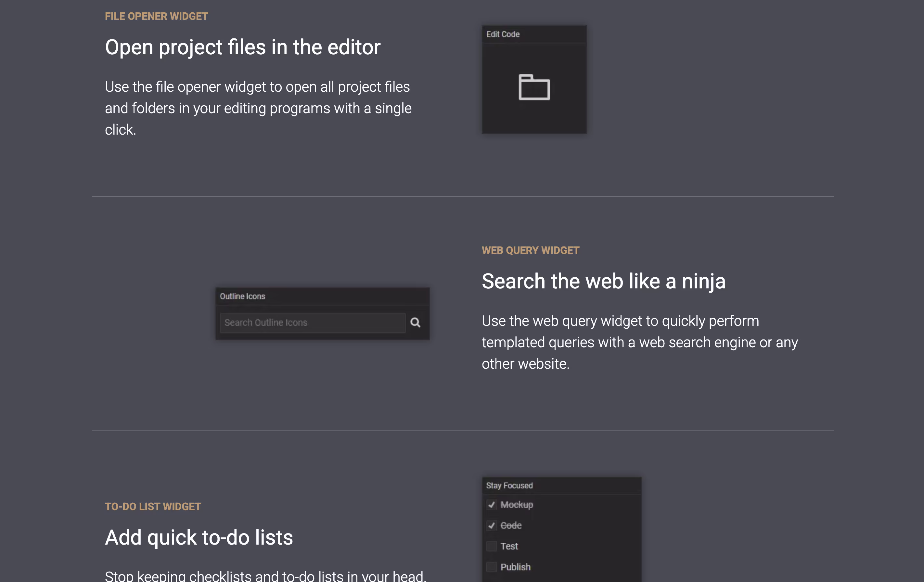
Task: Click the strikethrough Mockup to-do text
Action: coord(517,504)
